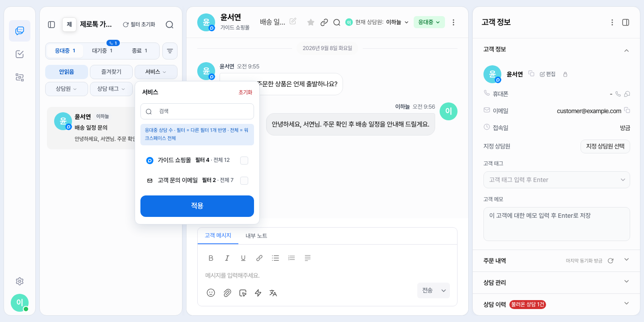The height and width of the screenshot is (322, 644).
Task: Click 필터 초기화 to reset all filters
Action: tap(139, 25)
